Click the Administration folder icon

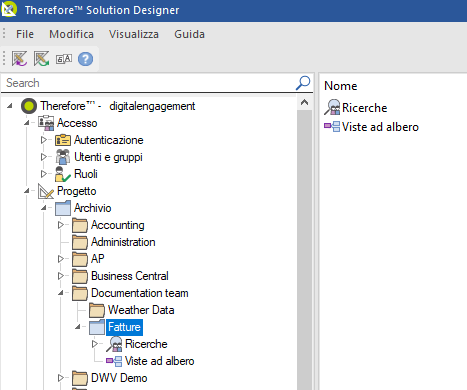click(x=80, y=242)
